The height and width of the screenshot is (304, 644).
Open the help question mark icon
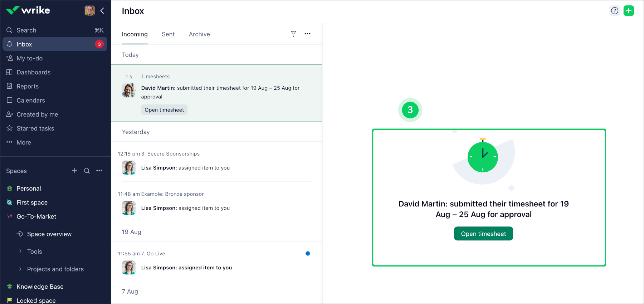pos(614,11)
